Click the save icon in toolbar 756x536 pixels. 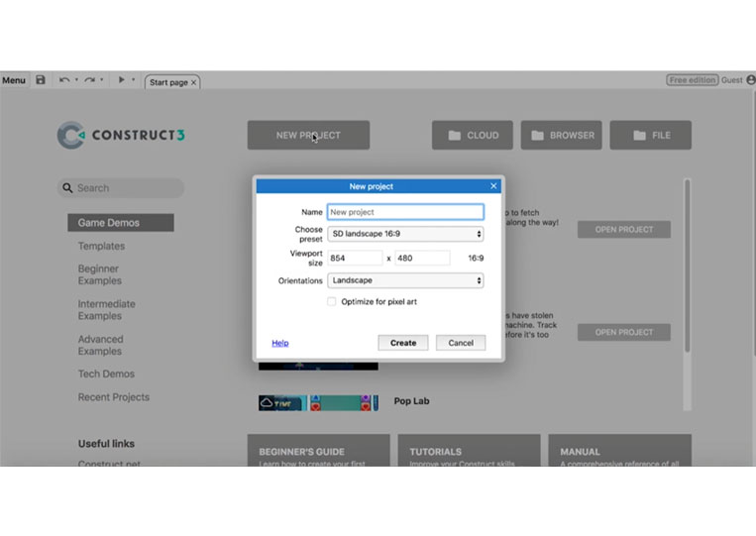pos(41,80)
